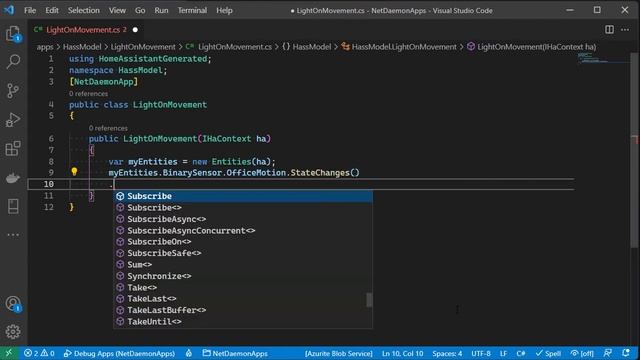Choose Sum<> suggestion
Screen dimensions: 640x360
(243, 264)
